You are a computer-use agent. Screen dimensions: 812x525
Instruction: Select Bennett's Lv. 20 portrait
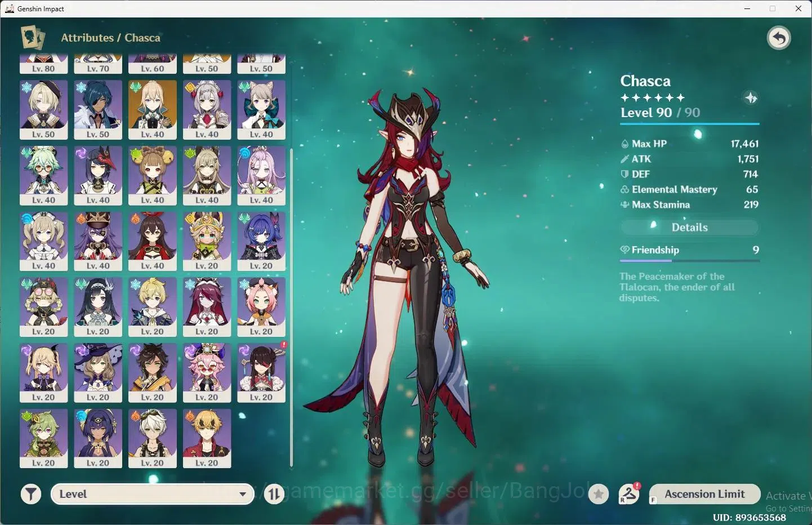click(153, 439)
